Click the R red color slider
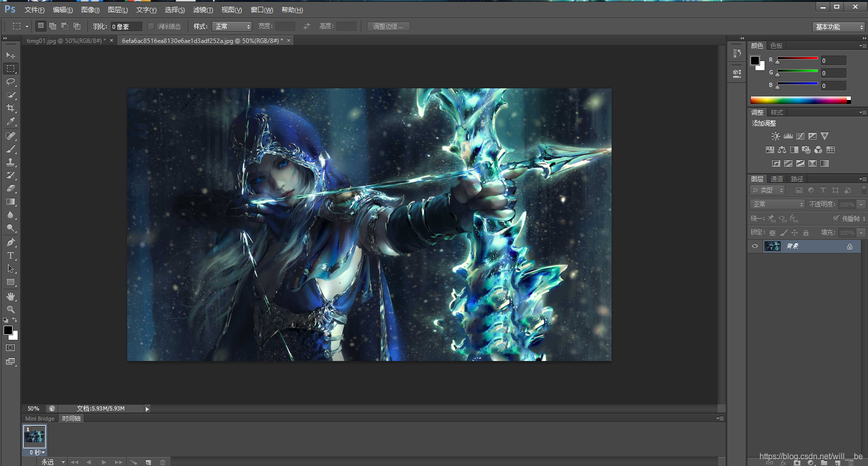The width and height of the screenshot is (868, 466). point(797,59)
